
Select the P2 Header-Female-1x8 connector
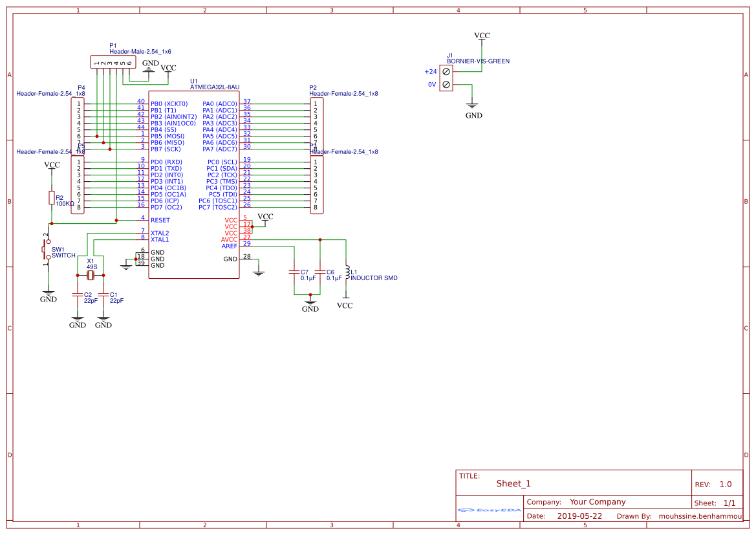(316, 123)
